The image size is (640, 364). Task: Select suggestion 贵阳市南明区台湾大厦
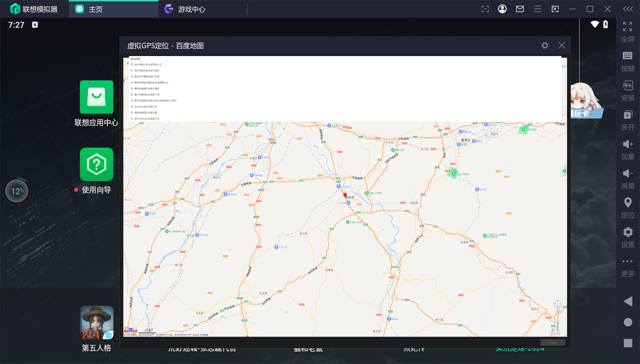pos(345,113)
